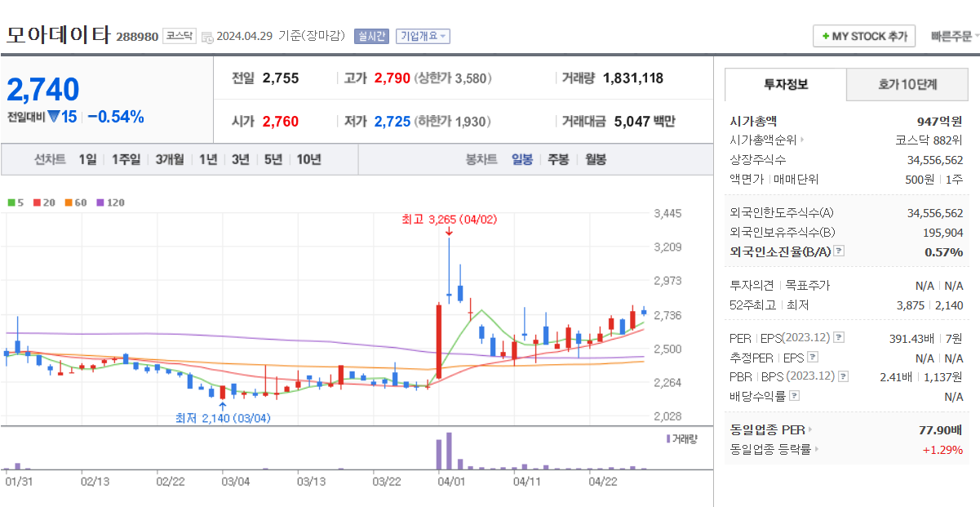Click the -0.54% change percentage
The height and width of the screenshot is (507, 980).
tap(115, 117)
